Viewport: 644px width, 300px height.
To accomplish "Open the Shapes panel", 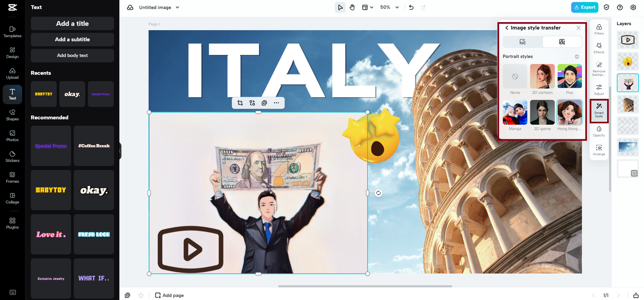I will point(13,115).
